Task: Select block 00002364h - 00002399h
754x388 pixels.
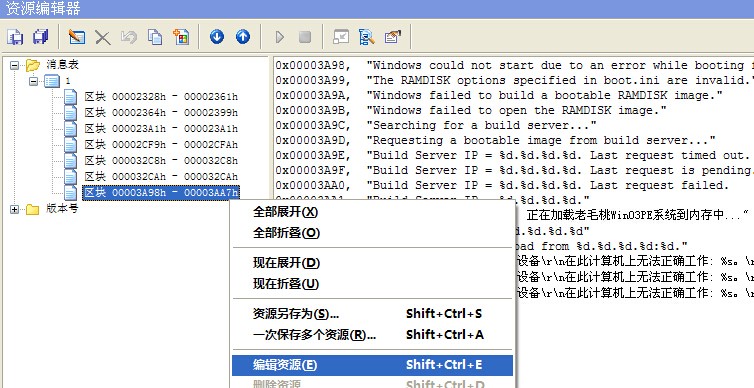Action: click(161, 113)
